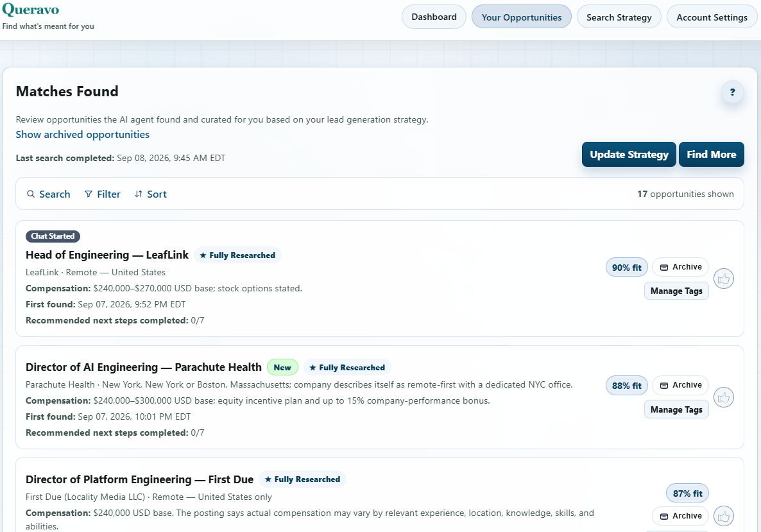
Task: Click Parachute Health's next steps completed line
Action: point(115,433)
